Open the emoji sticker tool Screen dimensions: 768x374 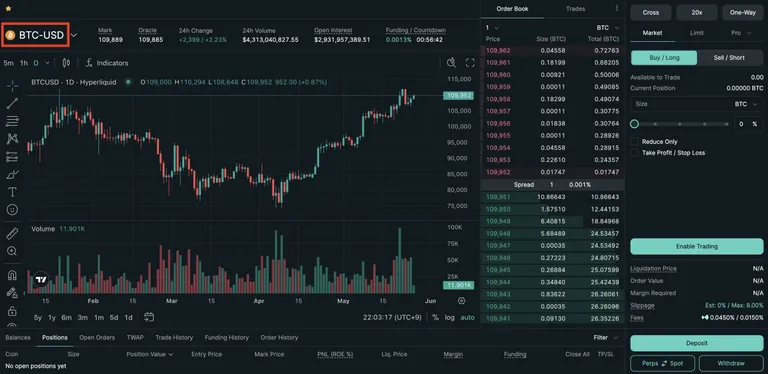(x=12, y=210)
